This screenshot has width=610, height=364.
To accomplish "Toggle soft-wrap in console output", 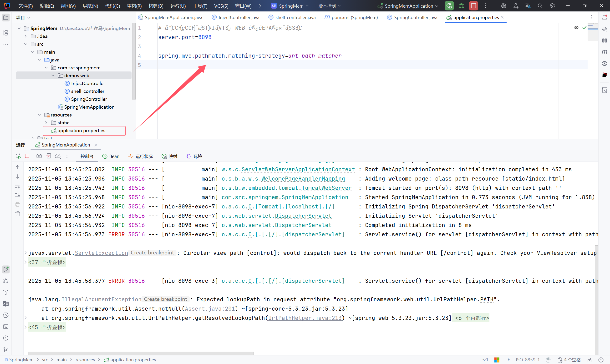I will pos(18,186).
